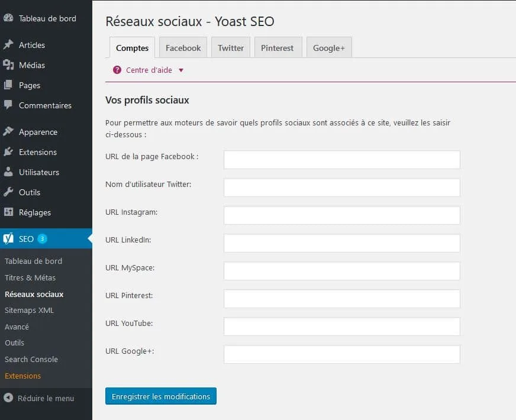Focus the URL Pinterest field

click(x=342, y=299)
